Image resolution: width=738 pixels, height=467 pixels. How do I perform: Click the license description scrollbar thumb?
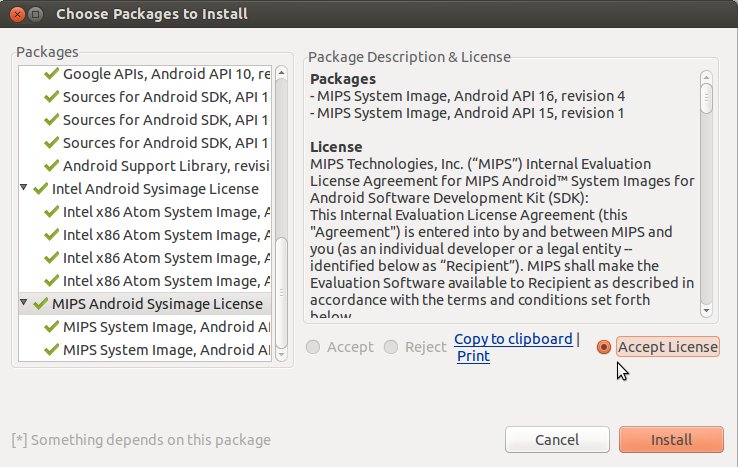click(x=706, y=98)
